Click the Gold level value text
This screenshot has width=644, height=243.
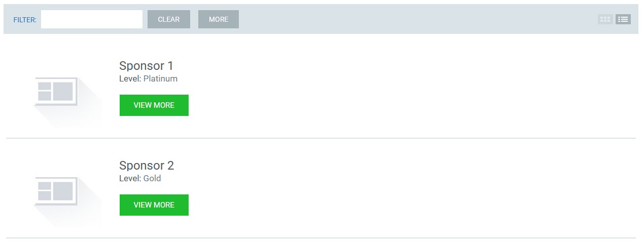(152, 179)
